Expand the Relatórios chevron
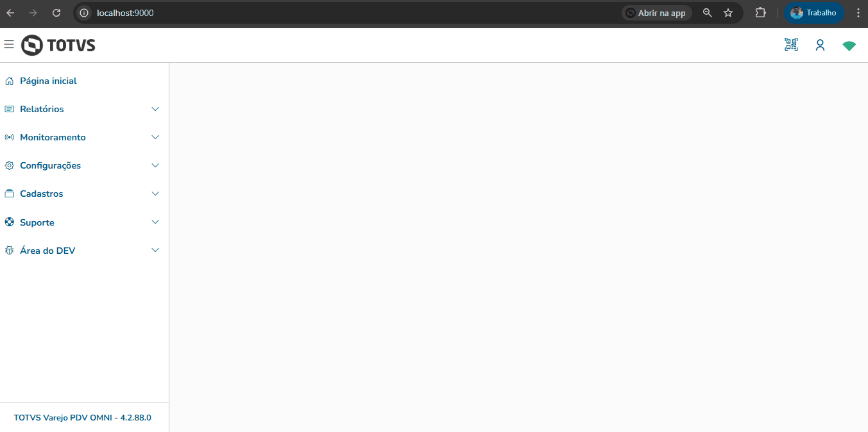Viewport: 868px width, 432px height. pyautogui.click(x=155, y=109)
